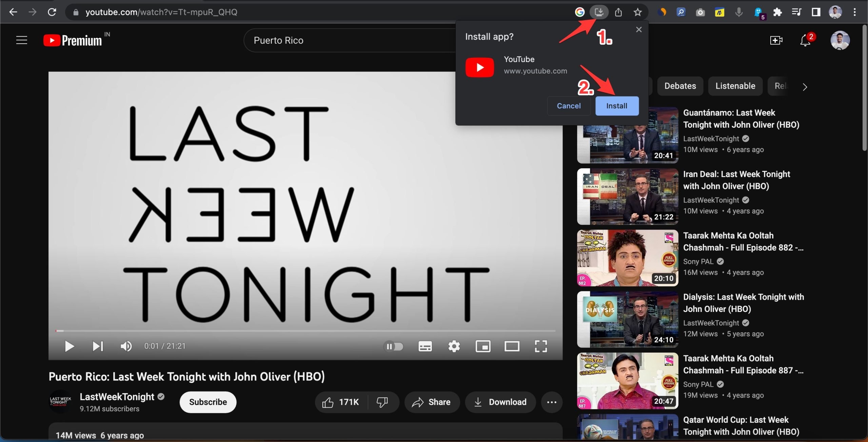
Task: Open the Extensions puzzle icon
Action: (x=777, y=12)
